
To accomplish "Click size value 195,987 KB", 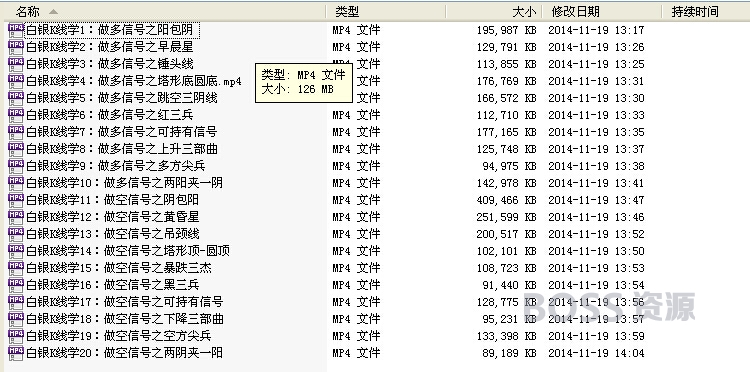I will [x=507, y=30].
